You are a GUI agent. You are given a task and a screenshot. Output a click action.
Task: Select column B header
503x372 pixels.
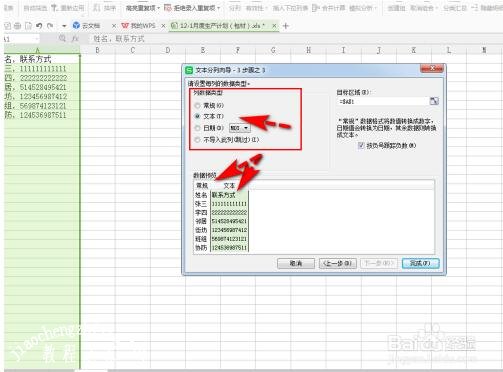[97, 50]
